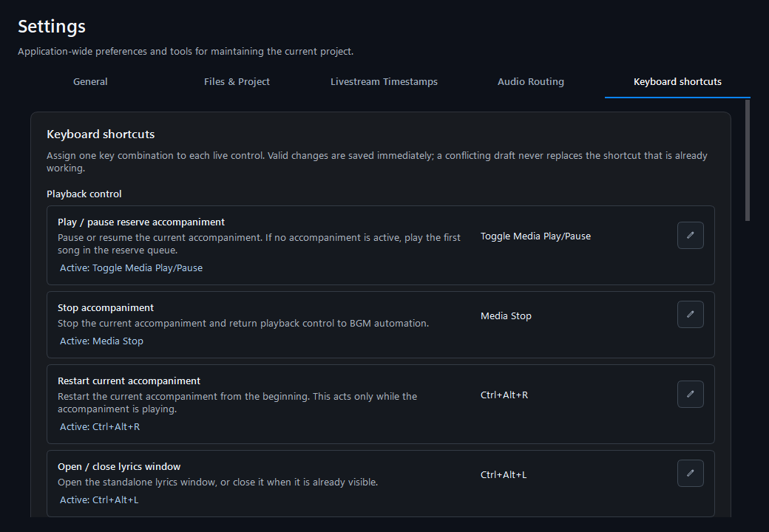Edit the Restart current accompaniment shortcut

coord(690,394)
